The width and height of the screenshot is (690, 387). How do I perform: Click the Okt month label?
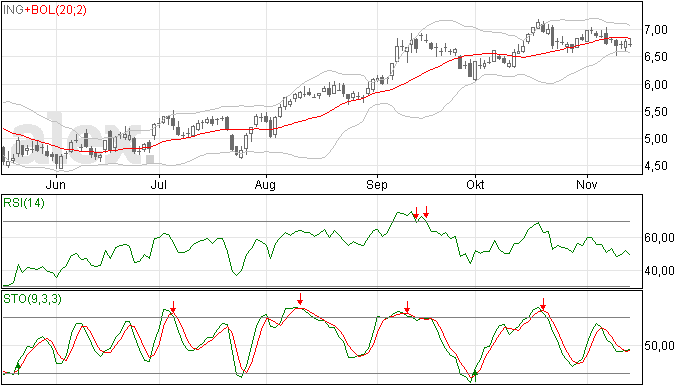[475, 184]
